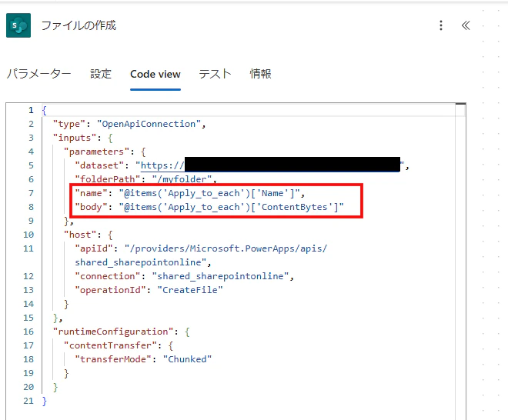508x420 pixels.
Task: Click the "transferMode": "Chunked" line
Action: [x=143, y=359]
